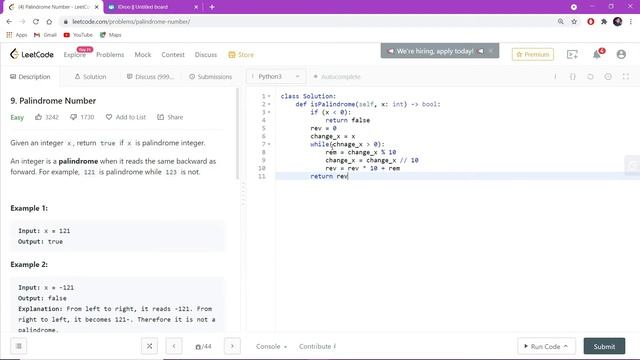Image resolution: width=640 pixels, height=360 pixels.
Task: Open editor info icon
Action: pos(555,77)
